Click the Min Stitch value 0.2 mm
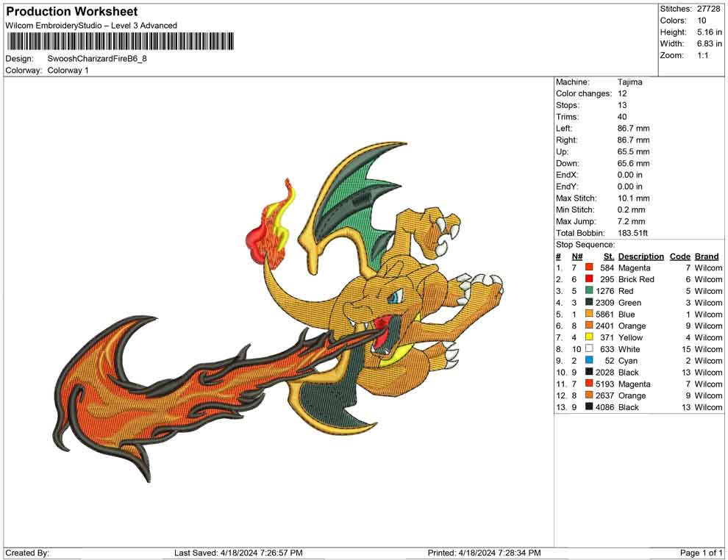Image resolution: width=728 pixels, height=560 pixels. click(x=632, y=209)
